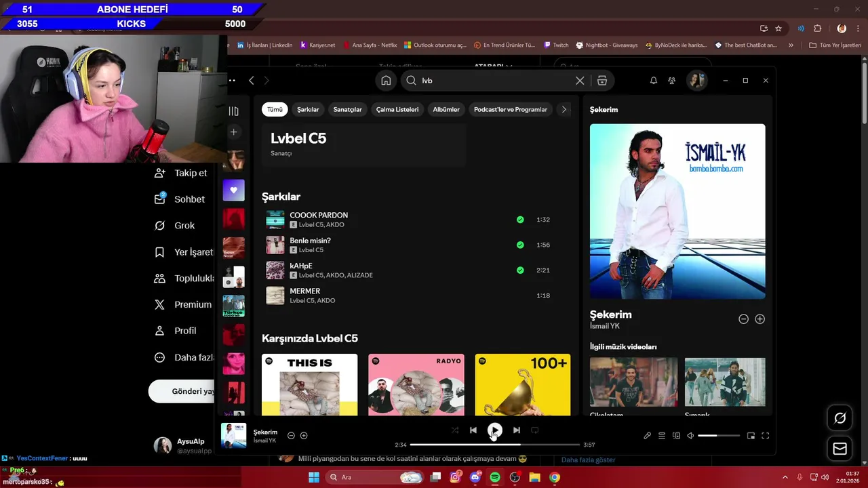Viewport: 868px width, 488px height.
Task: Play the song kAHpE
Action: pos(275,270)
